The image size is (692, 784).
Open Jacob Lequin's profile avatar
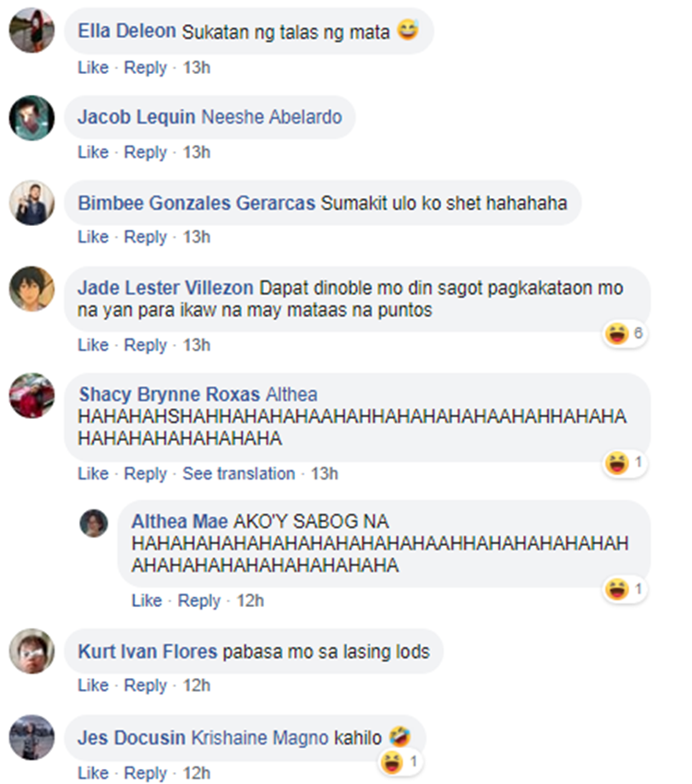pos(31,118)
